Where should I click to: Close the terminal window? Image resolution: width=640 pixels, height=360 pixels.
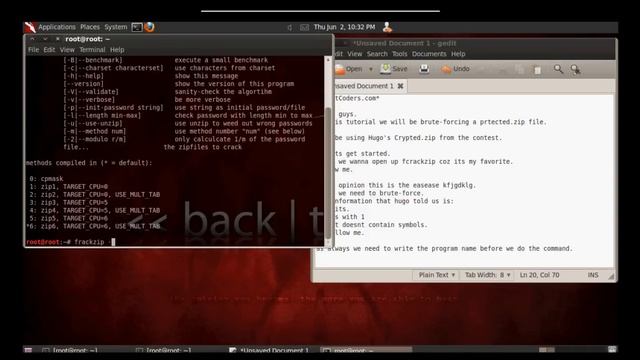tap(58, 39)
